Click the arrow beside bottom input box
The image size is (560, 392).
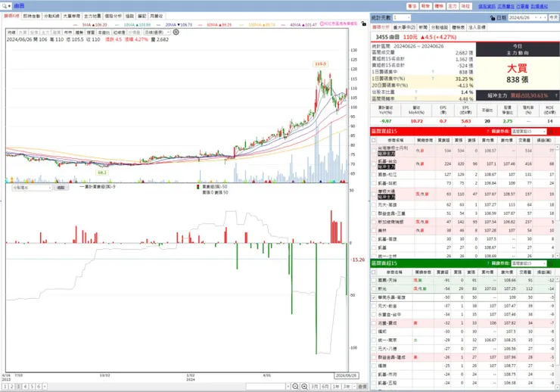click(x=288, y=386)
